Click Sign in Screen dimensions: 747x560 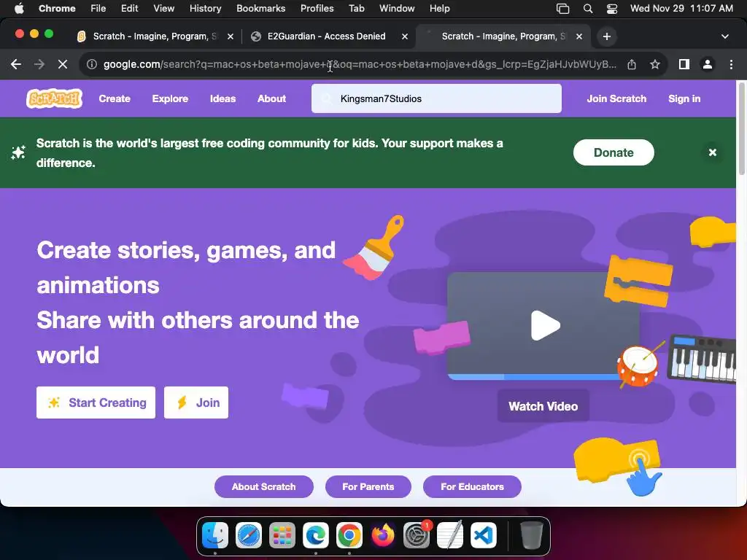pyautogui.click(x=684, y=98)
